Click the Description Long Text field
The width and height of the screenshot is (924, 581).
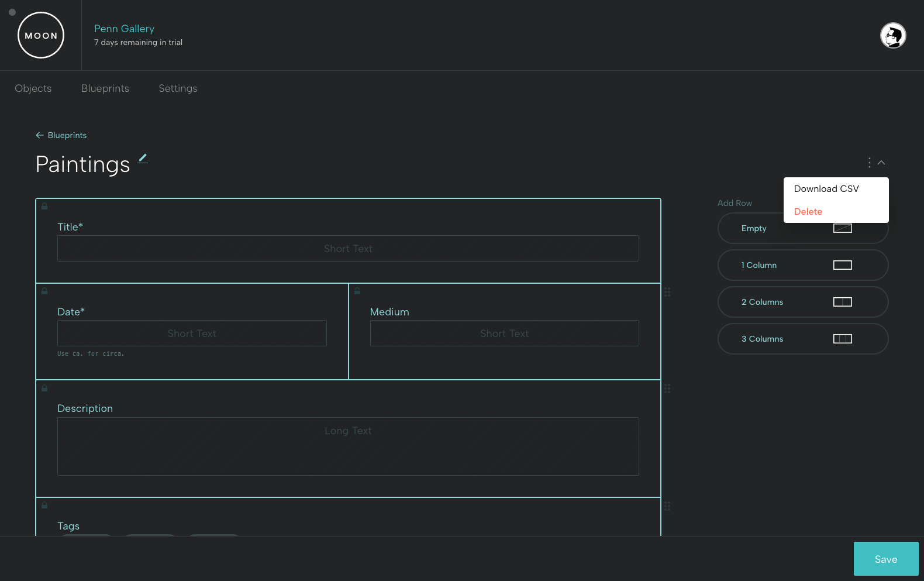pos(348,446)
